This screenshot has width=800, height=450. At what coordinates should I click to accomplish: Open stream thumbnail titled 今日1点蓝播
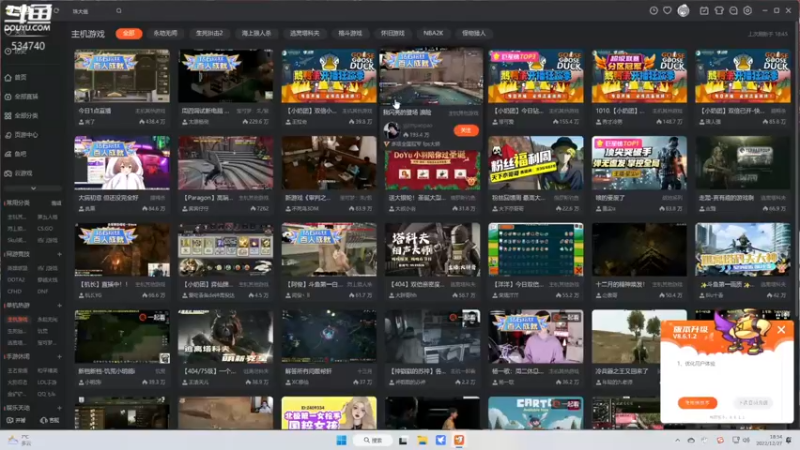pos(122,76)
